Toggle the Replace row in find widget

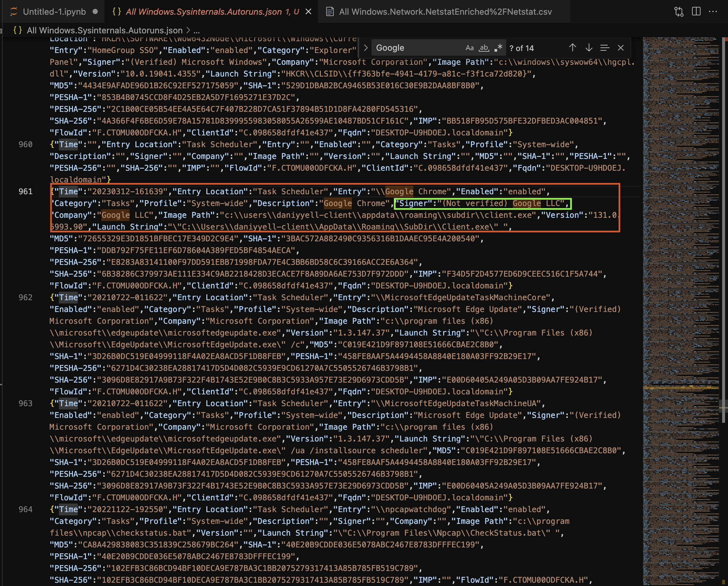pyautogui.click(x=366, y=48)
